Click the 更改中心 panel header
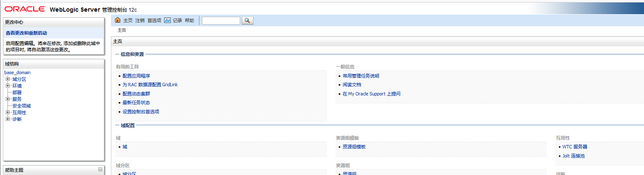The height and width of the screenshot is (175, 644). pyautogui.click(x=54, y=22)
